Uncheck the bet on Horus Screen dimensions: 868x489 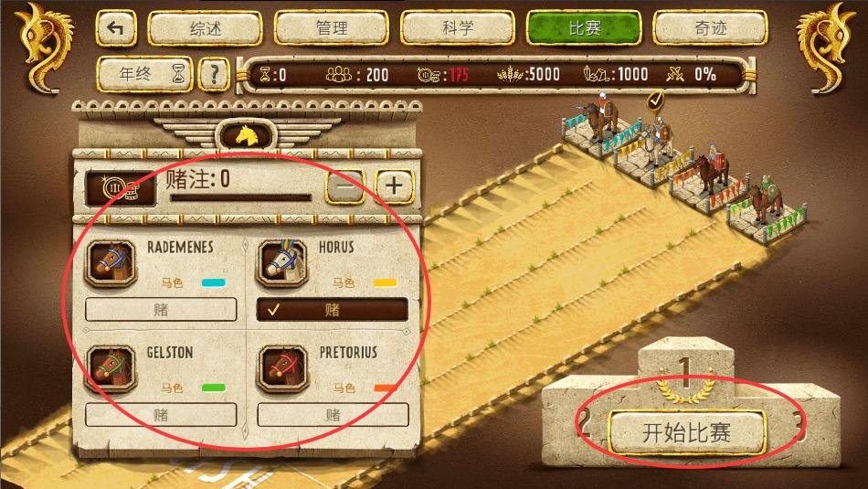(x=333, y=309)
